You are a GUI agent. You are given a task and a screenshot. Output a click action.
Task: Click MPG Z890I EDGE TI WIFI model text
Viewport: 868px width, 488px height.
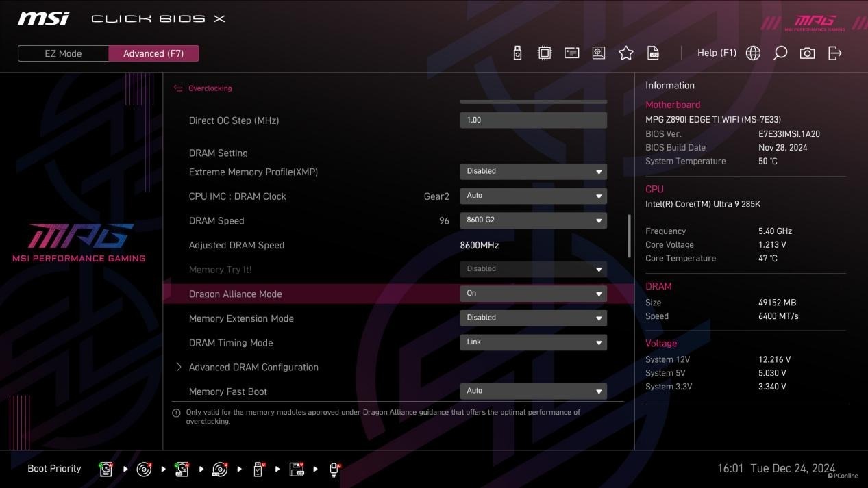tap(713, 120)
